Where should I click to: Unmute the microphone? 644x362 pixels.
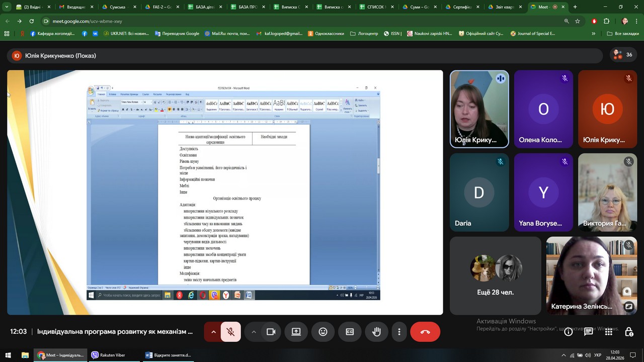tap(231, 332)
